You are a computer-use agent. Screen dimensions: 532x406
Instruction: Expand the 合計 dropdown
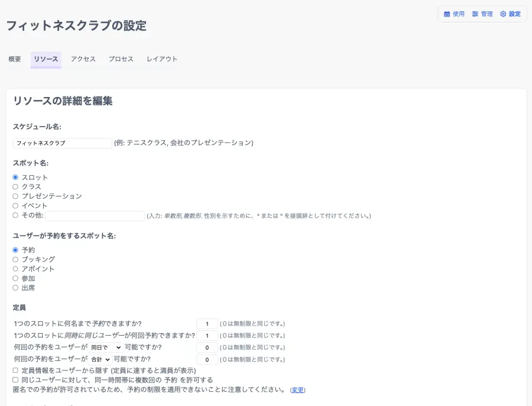tap(100, 359)
